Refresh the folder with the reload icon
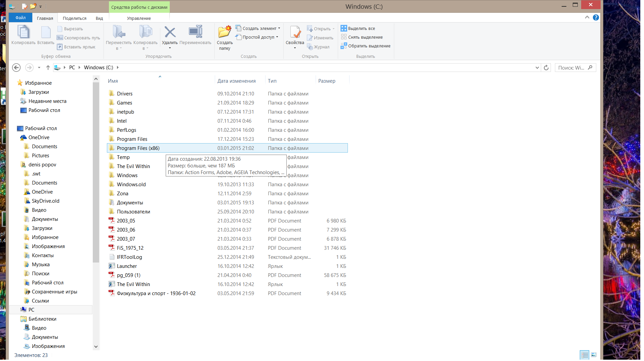The height and width of the screenshot is (361, 644). pos(546,68)
